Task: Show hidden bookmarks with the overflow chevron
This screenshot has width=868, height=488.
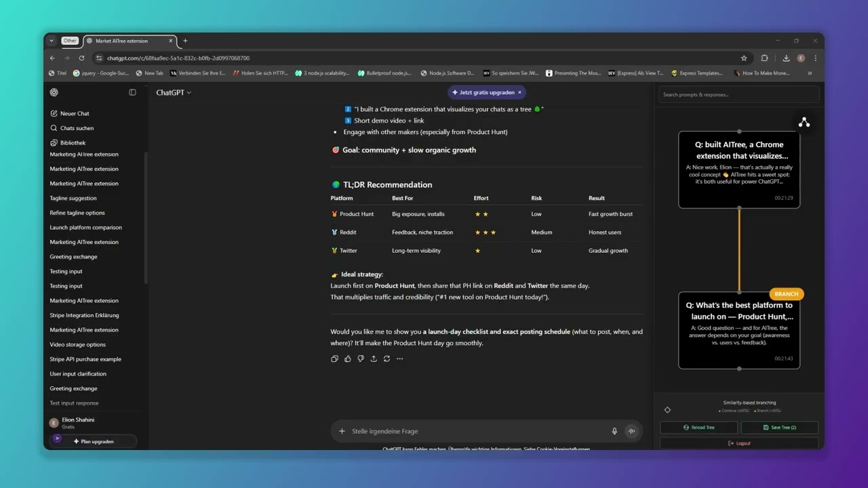Action: click(x=810, y=73)
